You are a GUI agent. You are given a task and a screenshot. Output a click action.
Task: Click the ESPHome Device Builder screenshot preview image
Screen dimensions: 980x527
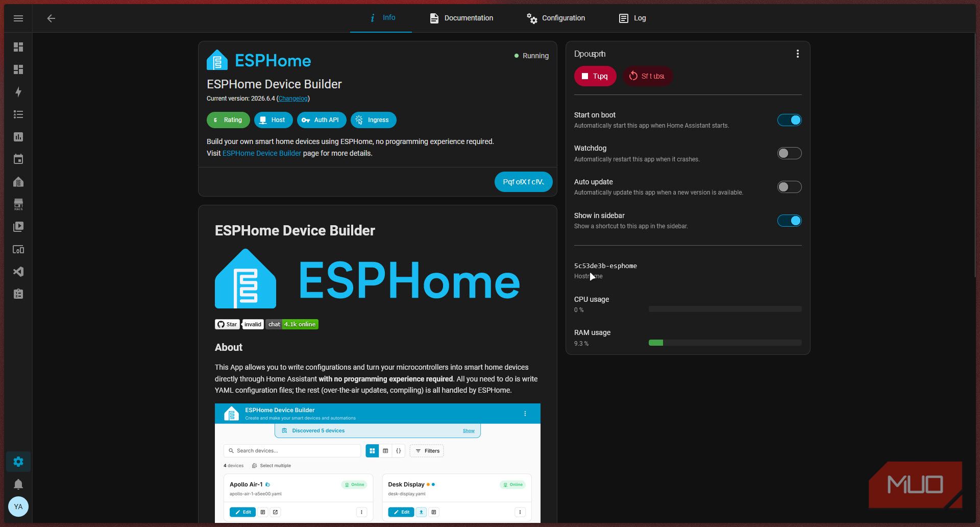tap(378, 463)
